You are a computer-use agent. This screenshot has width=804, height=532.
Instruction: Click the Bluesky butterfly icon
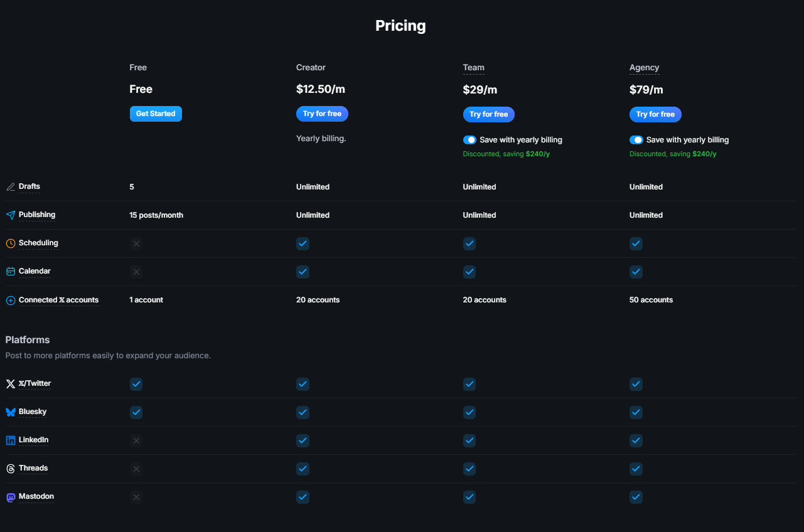click(x=11, y=412)
